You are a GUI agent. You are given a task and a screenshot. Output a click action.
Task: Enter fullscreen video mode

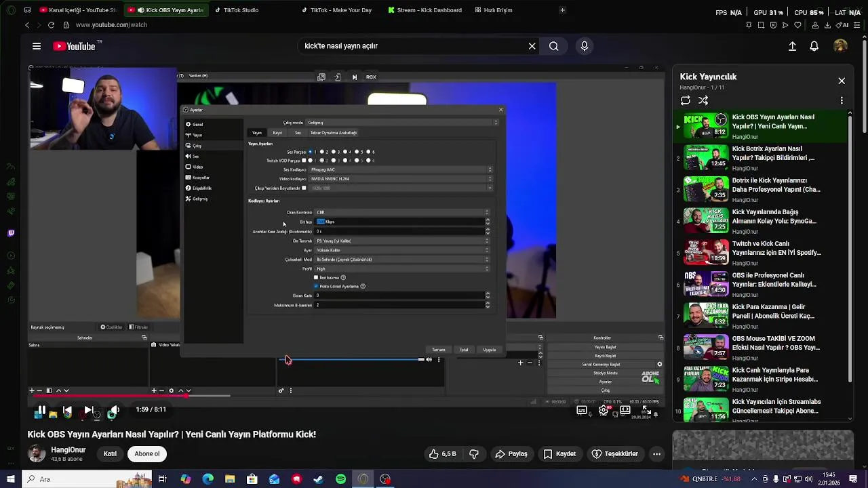click(646, 410)
